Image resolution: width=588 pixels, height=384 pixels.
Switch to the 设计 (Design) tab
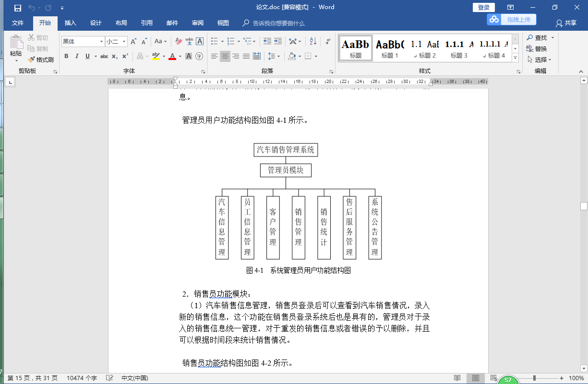96,23
